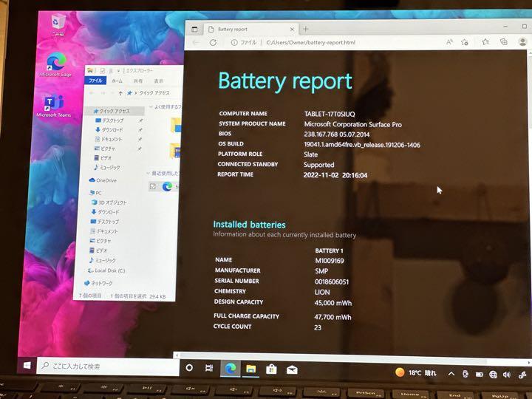Switch to the ホーム ribbon tab
This screenshot has width=532, height=399.
pyautogui.click(x=117, y=81)
